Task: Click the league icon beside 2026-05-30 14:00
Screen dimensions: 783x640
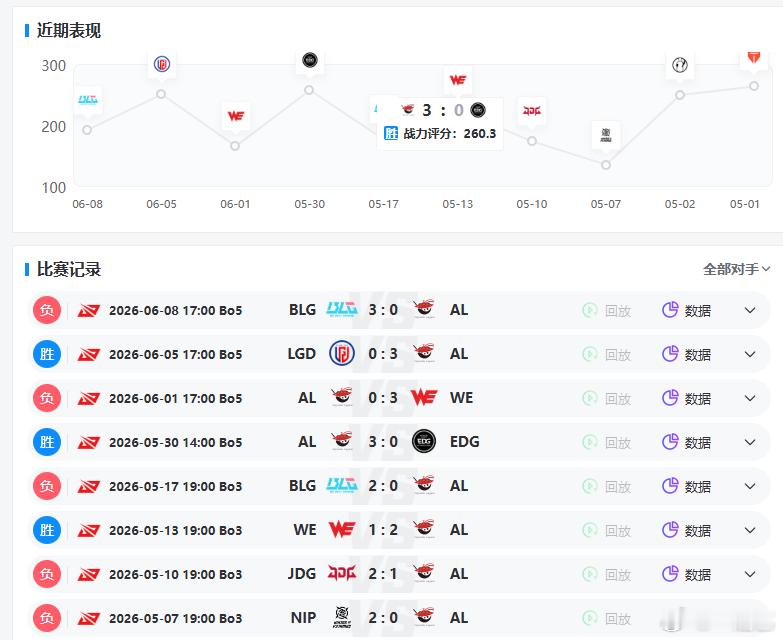Action: [89, 442]
